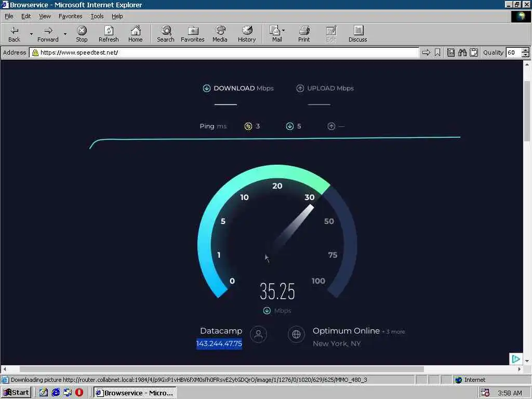This screenshot has height=399, width=532.
Task: Click the scroll up arrow of vertical scrollbar
Action: click(x=527, y=64)
